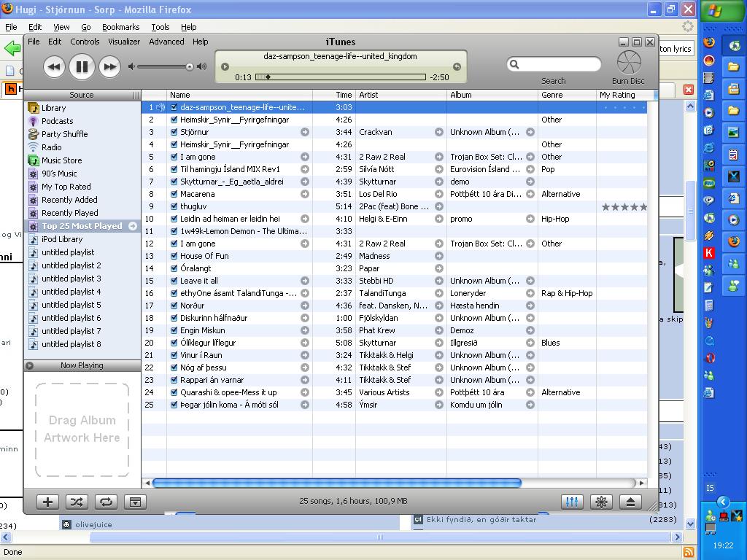Click the green back arrow in Firefox
747x560 pixels.
12,48
